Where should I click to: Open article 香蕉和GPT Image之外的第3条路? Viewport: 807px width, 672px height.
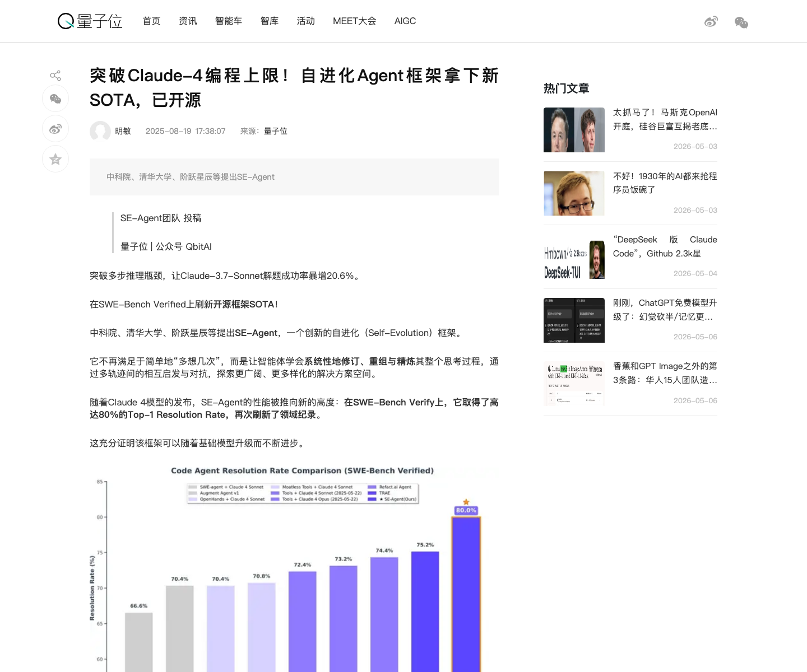click(665, 373)
